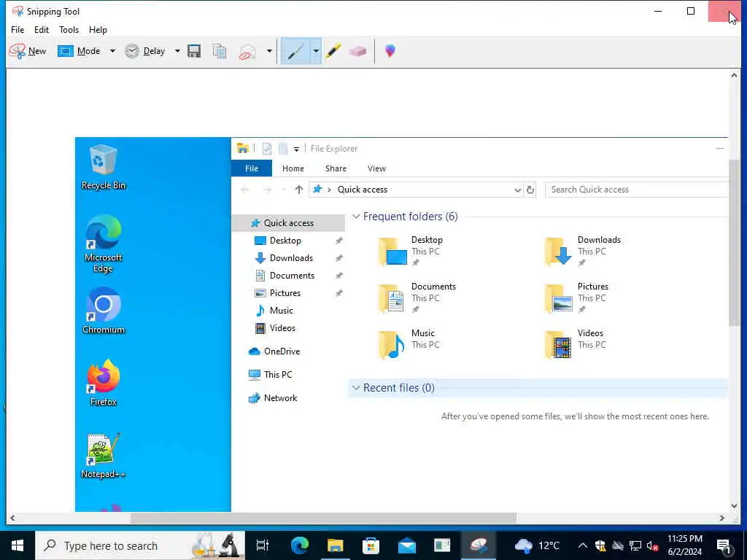
Task: Select the Desktop folder in Frequent folders
Action: [412, 251]
